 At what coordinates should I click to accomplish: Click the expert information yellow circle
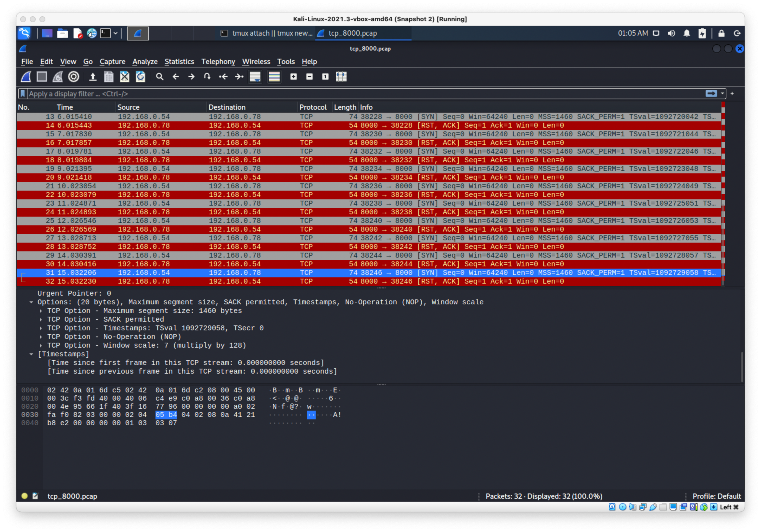pyautogui.click(x=25, y=496)
